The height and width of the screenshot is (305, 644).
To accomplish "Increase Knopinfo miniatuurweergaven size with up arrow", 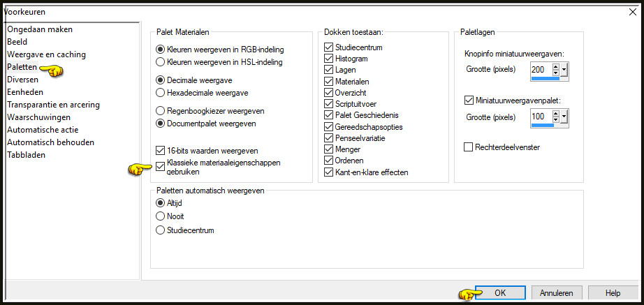I will (556, 66).
